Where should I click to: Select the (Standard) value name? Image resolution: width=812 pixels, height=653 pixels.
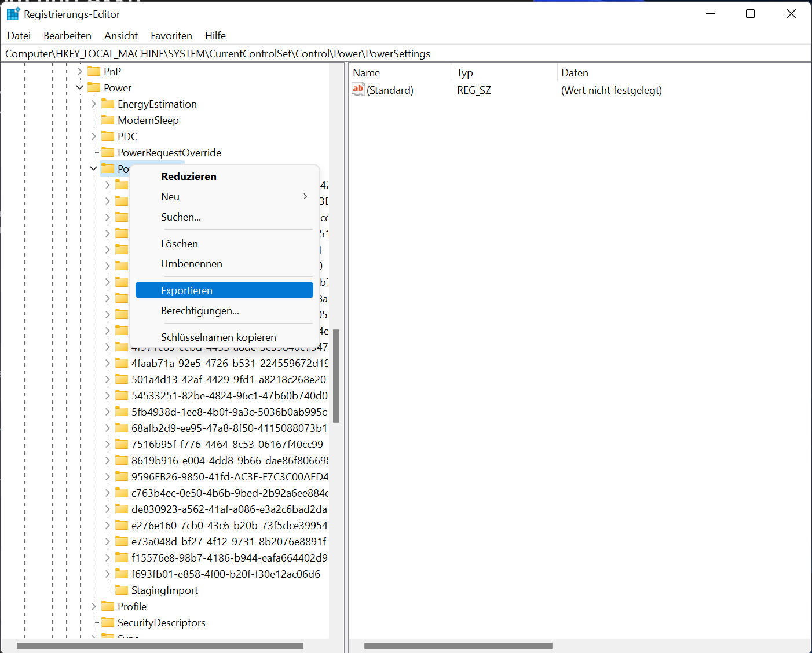[x=390, y=90]
